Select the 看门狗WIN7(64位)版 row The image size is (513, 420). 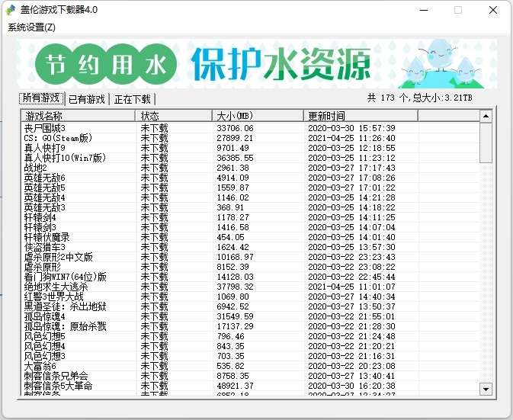click(250, 277)
